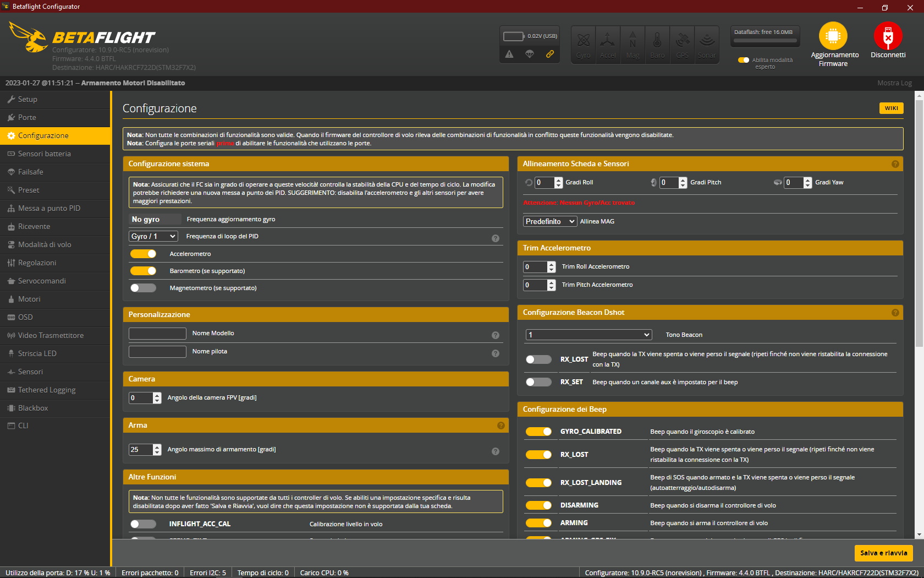Open help icon for Nome Modello
The width and height of the screenshot is (924, 578).
pos(496,335)
